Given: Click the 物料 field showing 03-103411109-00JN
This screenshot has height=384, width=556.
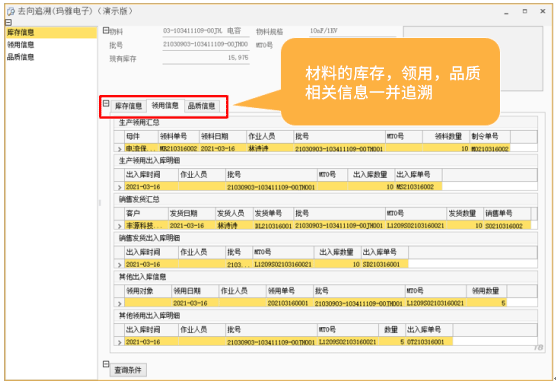Looking at the screenshot, I should (206, 31).
